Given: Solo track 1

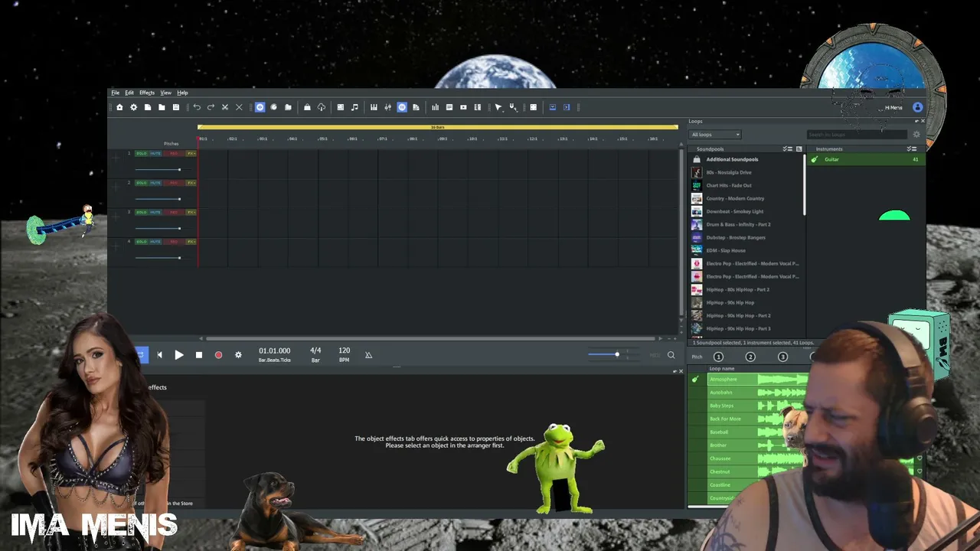Looking at the screenshot, I should [x=142, y=153].
